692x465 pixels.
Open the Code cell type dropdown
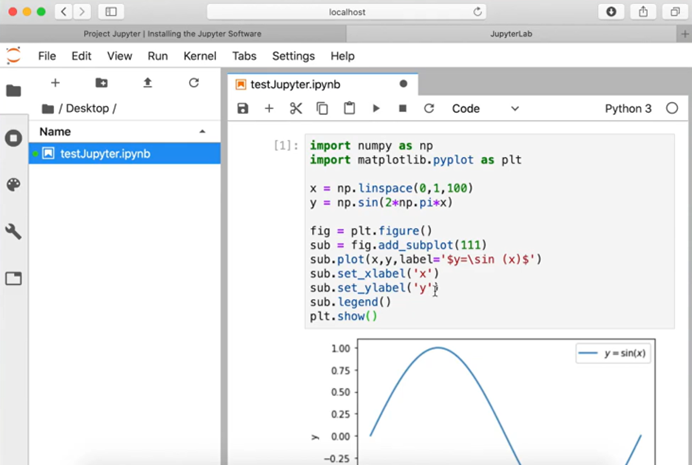[486, 108]
